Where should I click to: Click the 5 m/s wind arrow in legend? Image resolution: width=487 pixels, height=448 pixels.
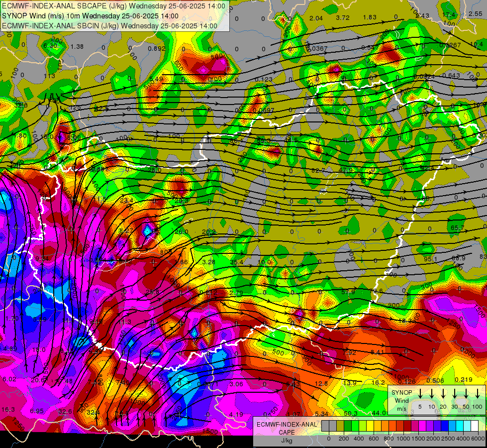420,394
